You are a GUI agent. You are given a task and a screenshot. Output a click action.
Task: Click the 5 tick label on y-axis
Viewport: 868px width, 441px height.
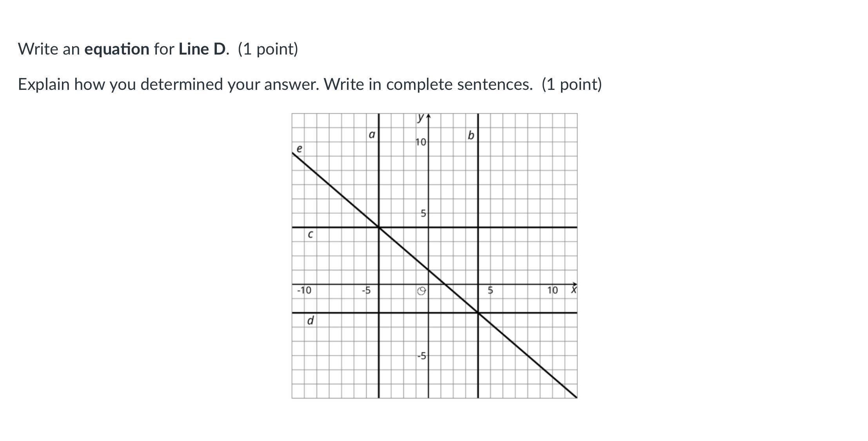coord(423,213)
